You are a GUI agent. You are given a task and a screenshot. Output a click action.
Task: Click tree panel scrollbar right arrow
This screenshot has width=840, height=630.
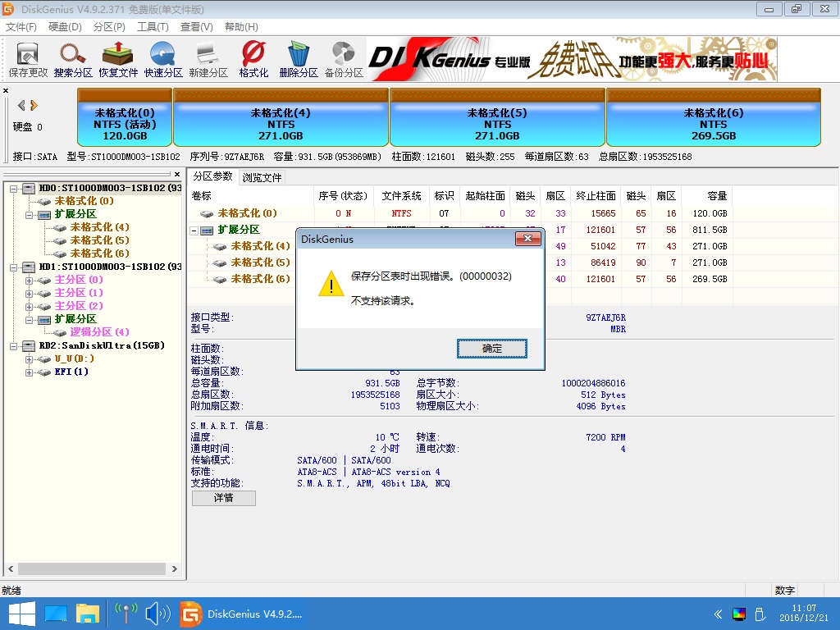(174, 569)
